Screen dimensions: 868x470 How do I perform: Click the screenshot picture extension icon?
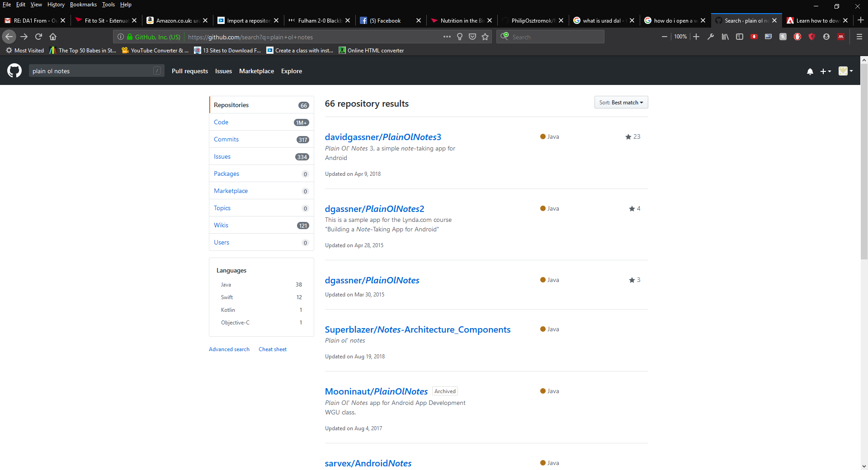pyautogui.click(x=769, y=37)
